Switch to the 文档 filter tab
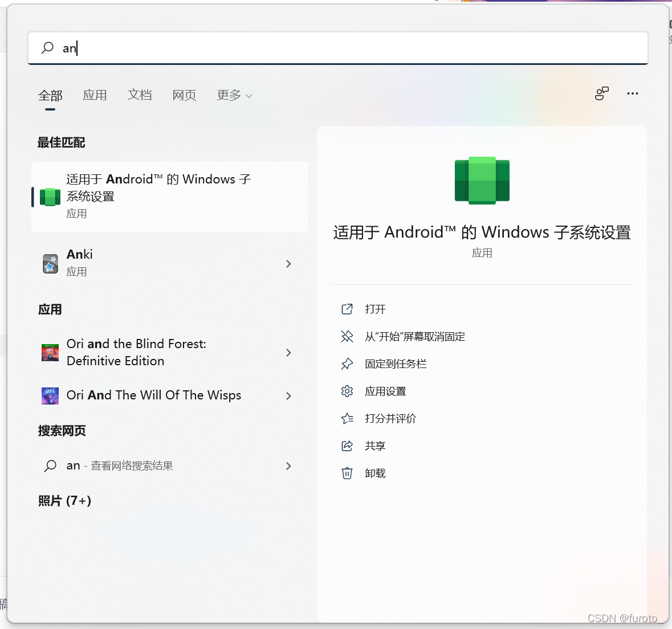Viewport: 672px width, 629px height. pyautogui.click(x=139, y=95)
